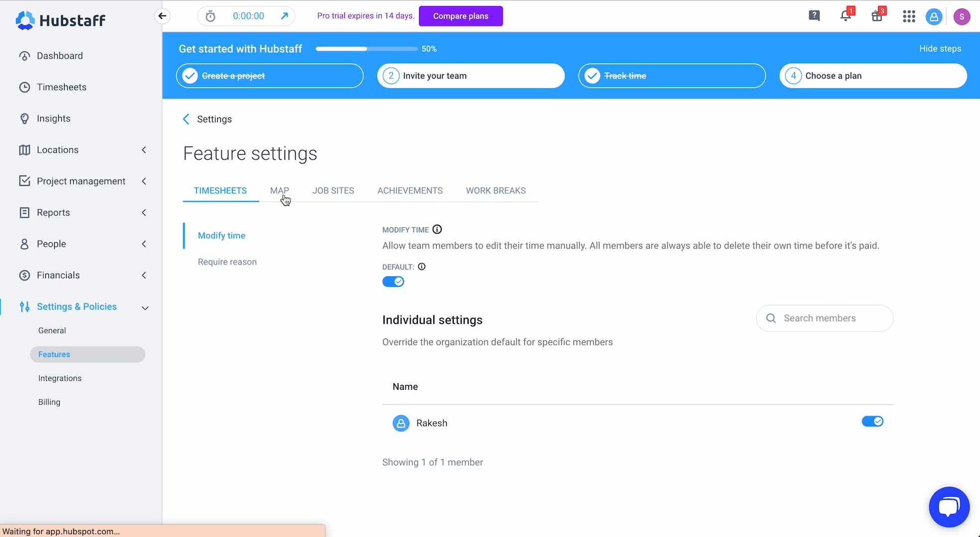Click the Modify Time info icon
Viewport: 980px width, 537px height.
point(437,229)
